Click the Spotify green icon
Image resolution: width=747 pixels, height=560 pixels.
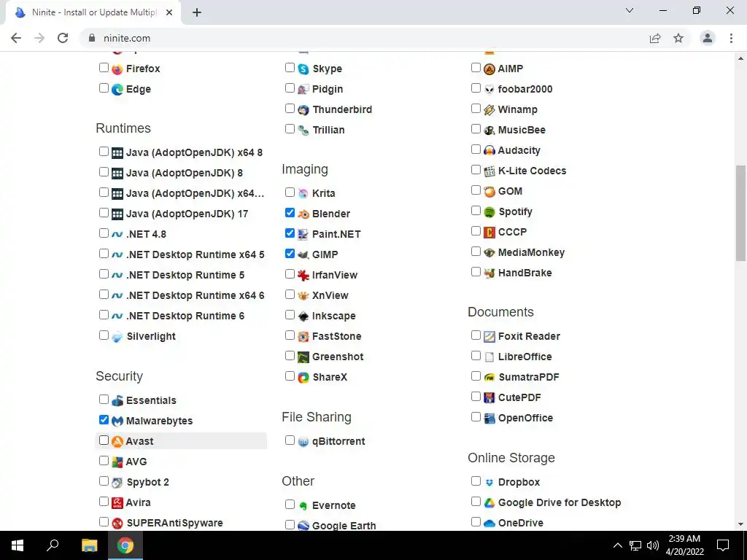click(x=489, y=212)
